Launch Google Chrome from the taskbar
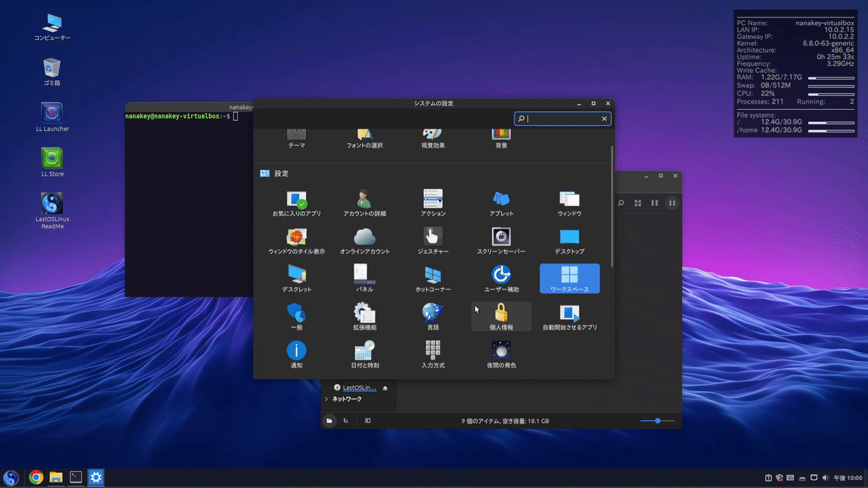868x488 pixels. pyautogui.click(x=35, y=478)
